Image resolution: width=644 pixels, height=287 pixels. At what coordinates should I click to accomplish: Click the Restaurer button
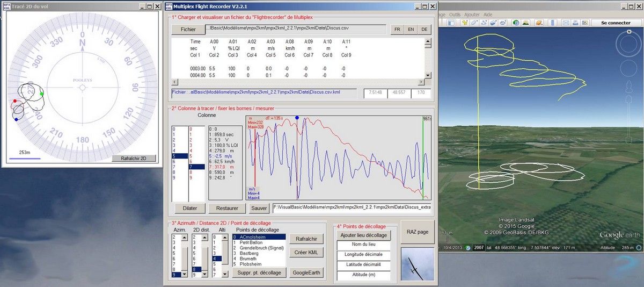coord(228,208)
